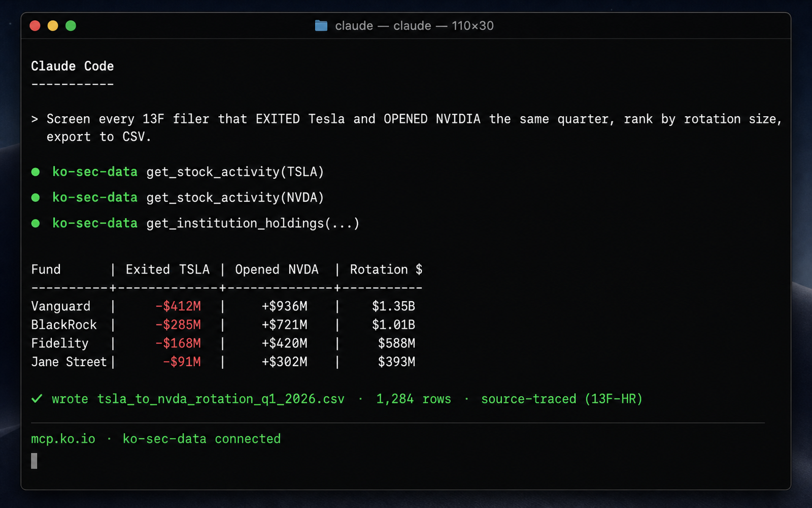Click the 'Vanguard' fund name
The image size is (812, 508).
[61, 306]
